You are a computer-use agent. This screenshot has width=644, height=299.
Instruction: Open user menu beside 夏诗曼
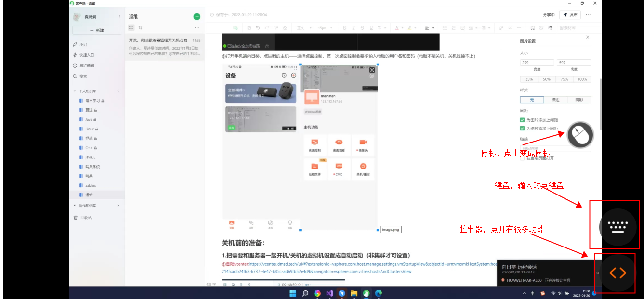[x=119, y=17]
